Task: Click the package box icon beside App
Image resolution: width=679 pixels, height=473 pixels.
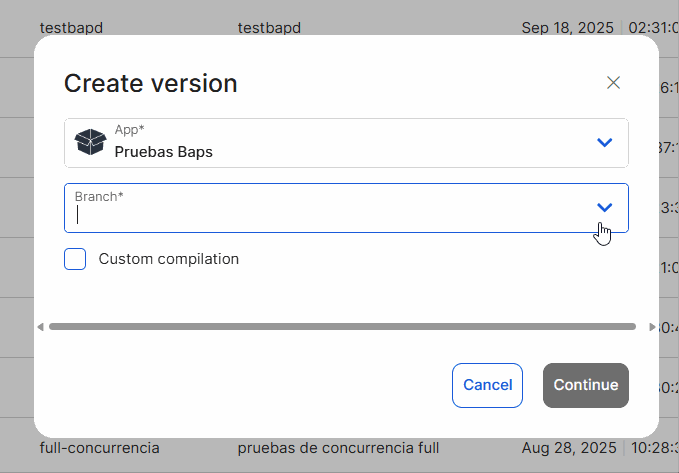Action: [90, 143]
